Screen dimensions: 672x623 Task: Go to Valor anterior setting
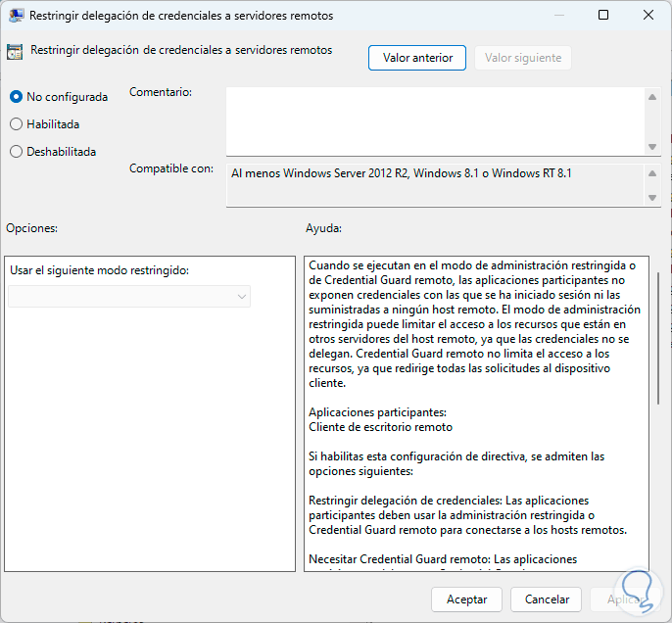click(x=417, y=58)
